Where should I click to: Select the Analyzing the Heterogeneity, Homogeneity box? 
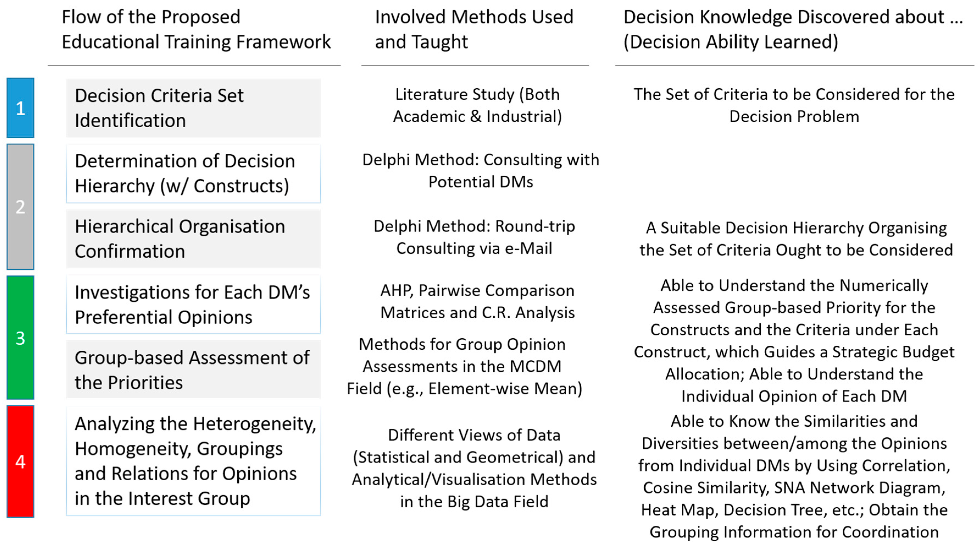[193, 461]
